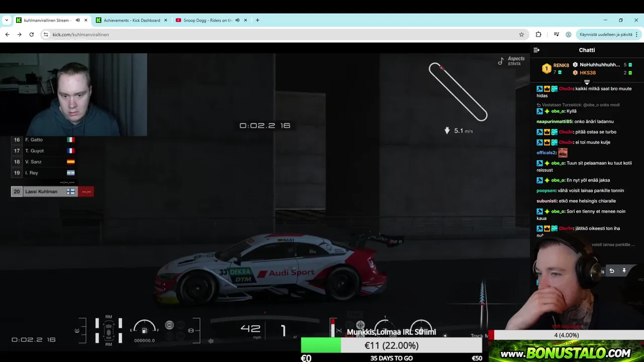
Task: Select I. Rey position 19 row
Action: click(43, 173)
